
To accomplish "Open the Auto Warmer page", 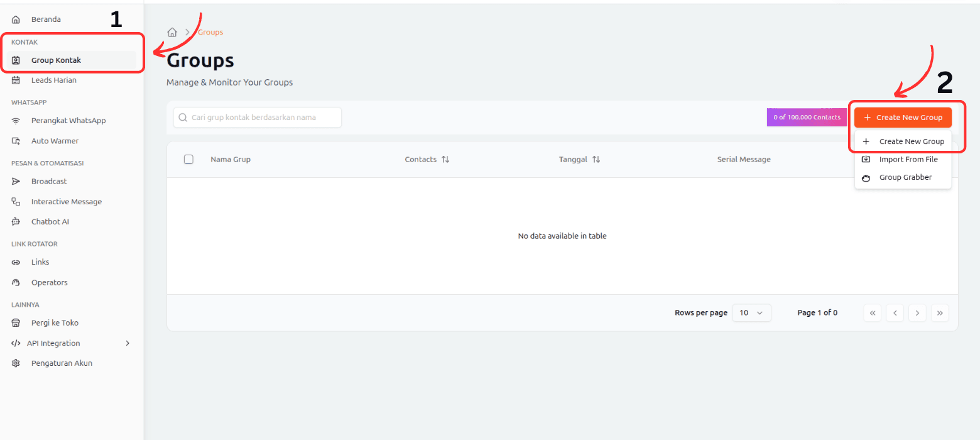I will pos(55,141).
